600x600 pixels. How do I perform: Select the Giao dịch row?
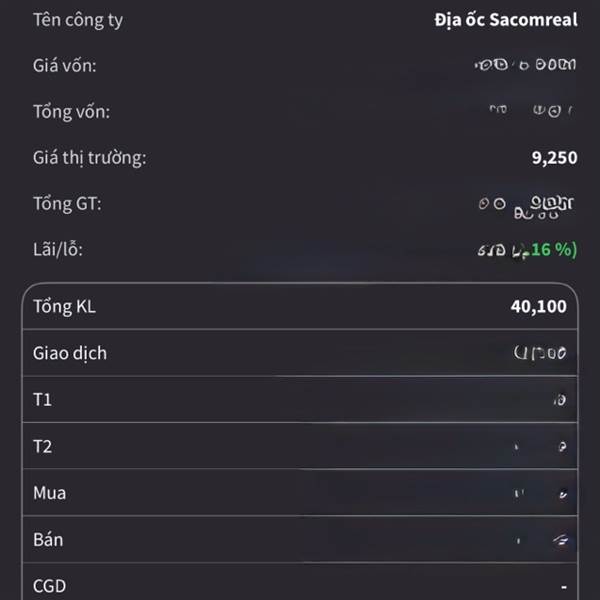tap(300, 353)
